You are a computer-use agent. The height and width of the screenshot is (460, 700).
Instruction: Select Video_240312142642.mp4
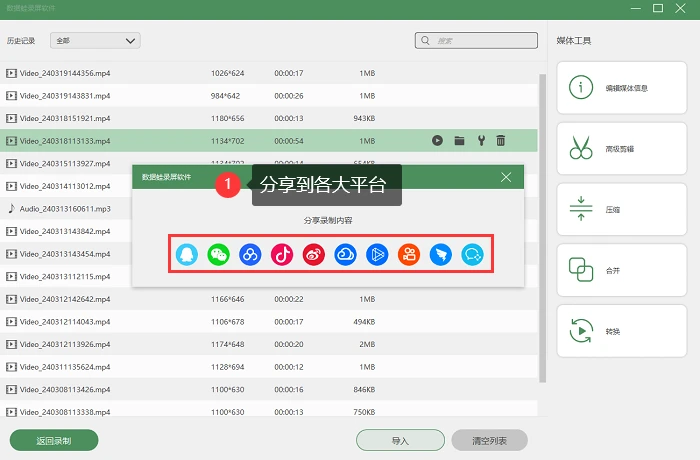pos(269,299)
